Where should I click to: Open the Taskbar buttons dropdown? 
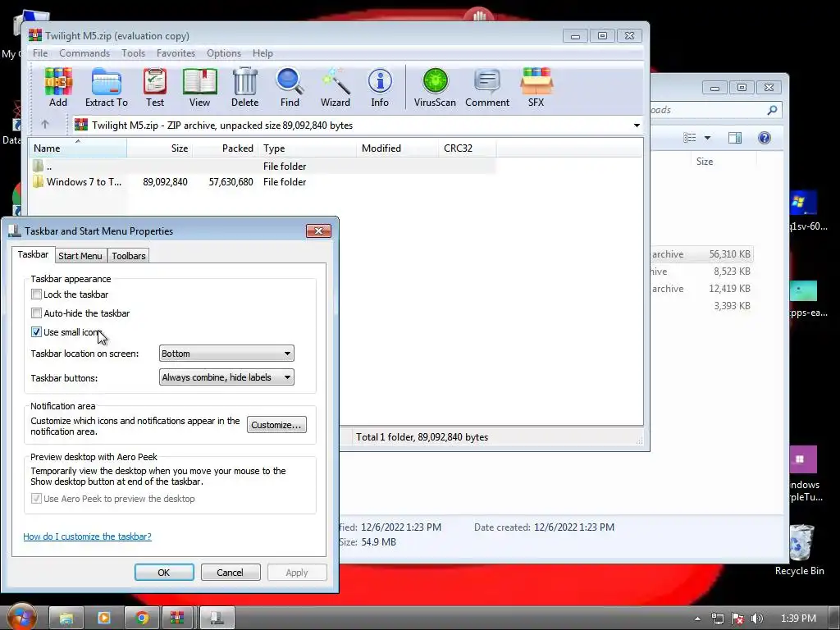pyautogui.click(x=226, y=377)
